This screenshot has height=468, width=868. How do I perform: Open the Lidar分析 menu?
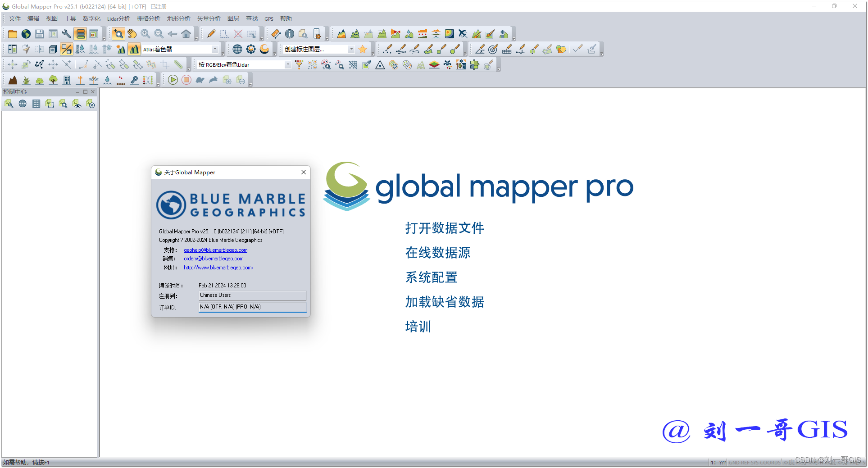[x=118, y=18]
